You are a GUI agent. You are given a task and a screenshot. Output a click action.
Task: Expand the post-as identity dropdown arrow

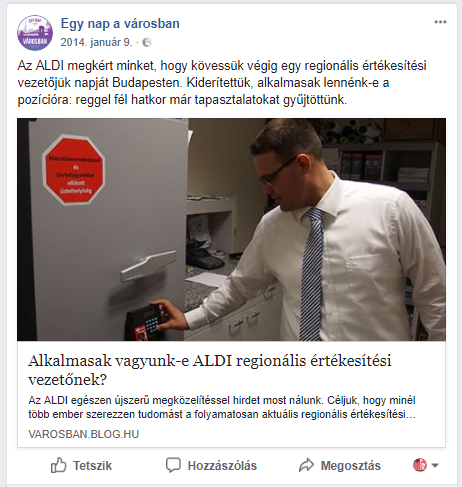[x=435, y=465]
